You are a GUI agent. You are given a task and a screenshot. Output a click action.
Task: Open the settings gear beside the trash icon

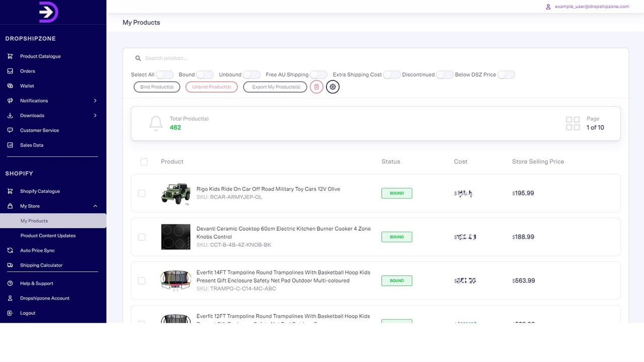tap(333, 87)
